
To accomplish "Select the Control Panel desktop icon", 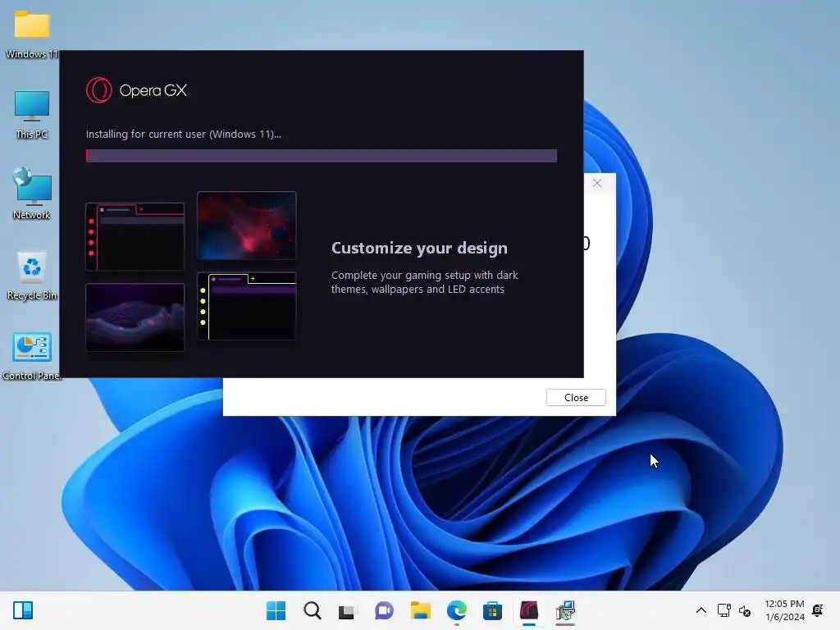I will point(32,356).
